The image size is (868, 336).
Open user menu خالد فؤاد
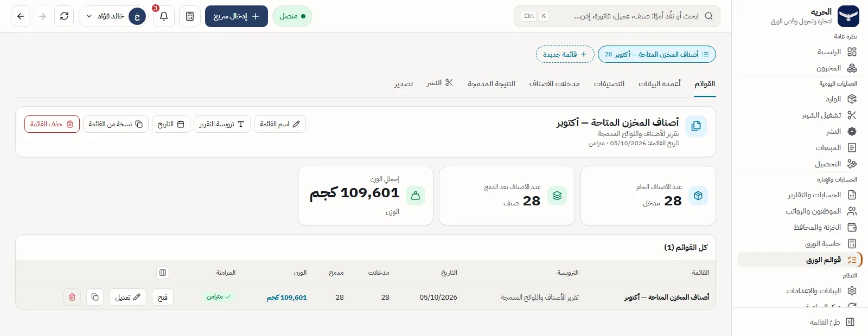pyautogui.click(x=114, y=16)
